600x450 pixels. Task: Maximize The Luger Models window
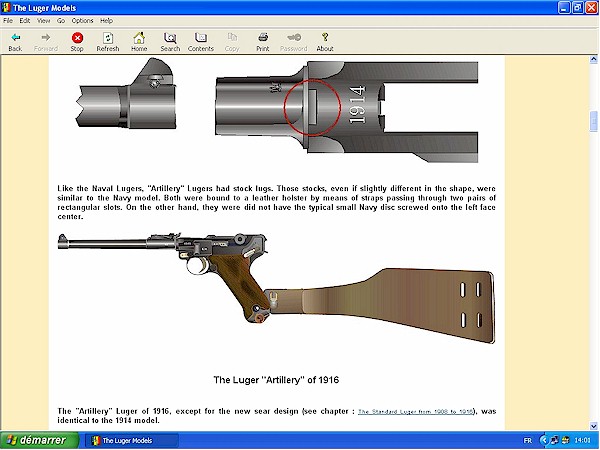point(577,7)
